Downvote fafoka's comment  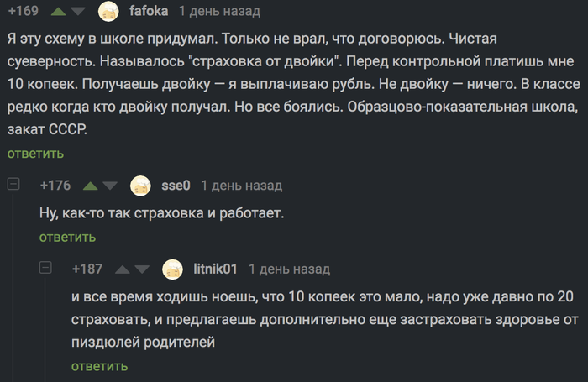(x=78, y=12)
